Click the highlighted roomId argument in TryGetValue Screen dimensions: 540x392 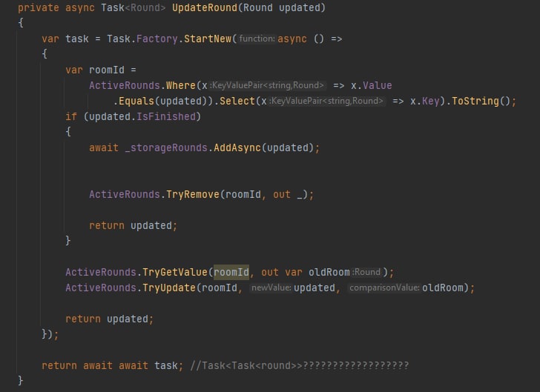click(231, 272)
